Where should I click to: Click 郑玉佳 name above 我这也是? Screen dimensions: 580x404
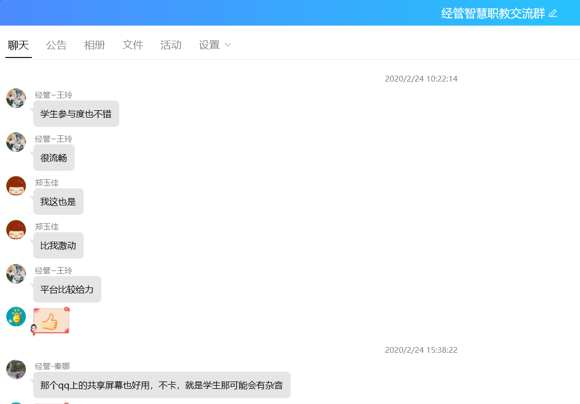[x=47, y=183]
